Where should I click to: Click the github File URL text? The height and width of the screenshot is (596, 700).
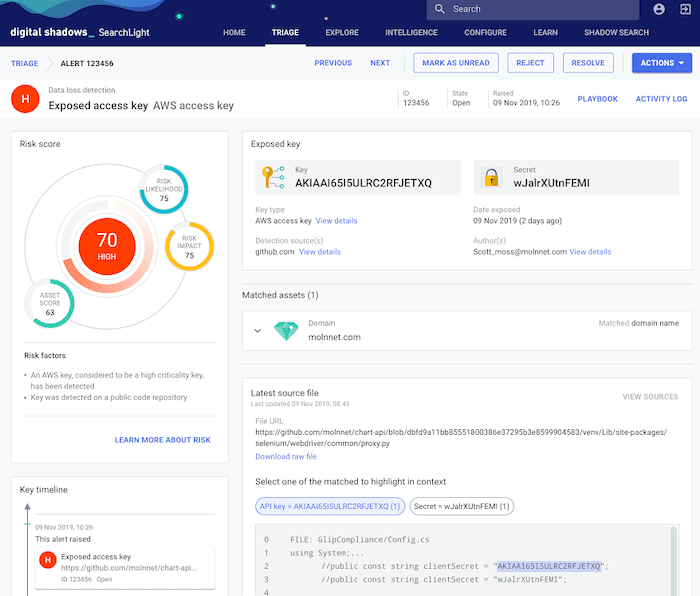click(461, 438)
